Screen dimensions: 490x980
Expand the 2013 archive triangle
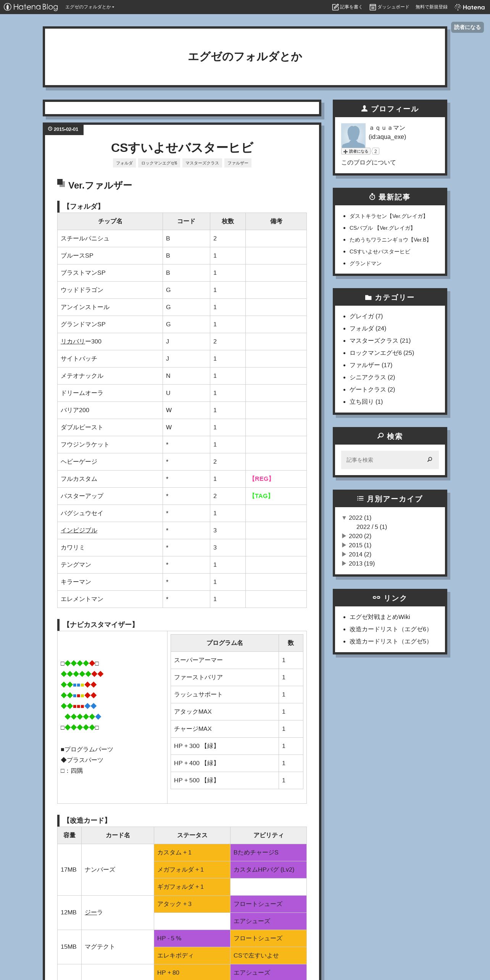click(x=344, y=564)
